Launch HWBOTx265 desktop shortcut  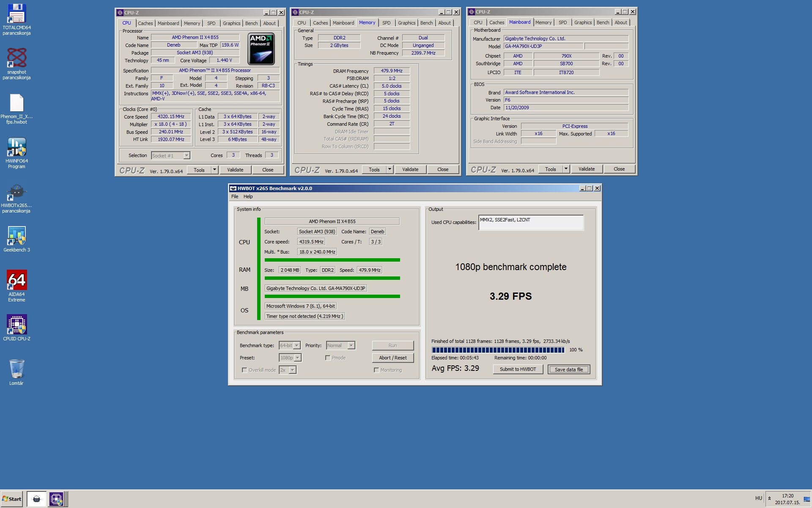coord(16,198)
